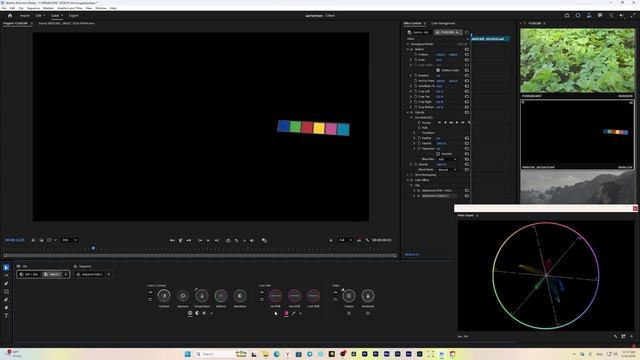Switch to the Color Management tab
This screenshot has height=360, width=640.
tap(443, 23)
